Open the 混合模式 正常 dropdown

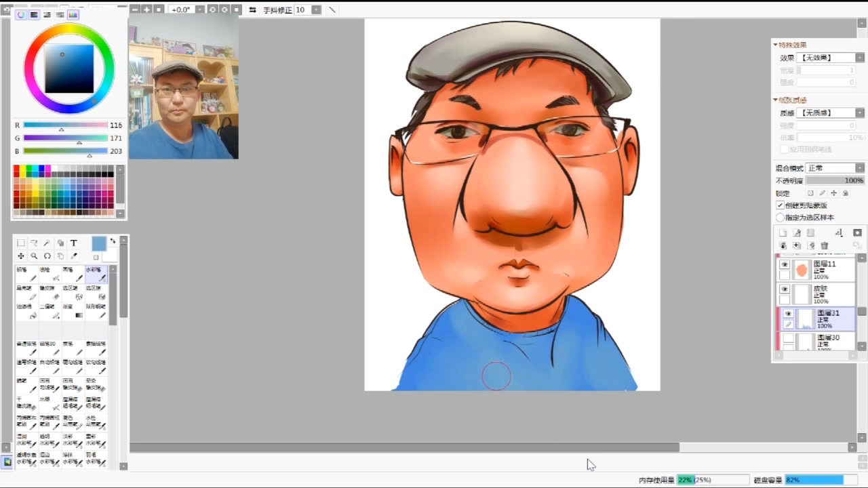(x=835, y=167)
